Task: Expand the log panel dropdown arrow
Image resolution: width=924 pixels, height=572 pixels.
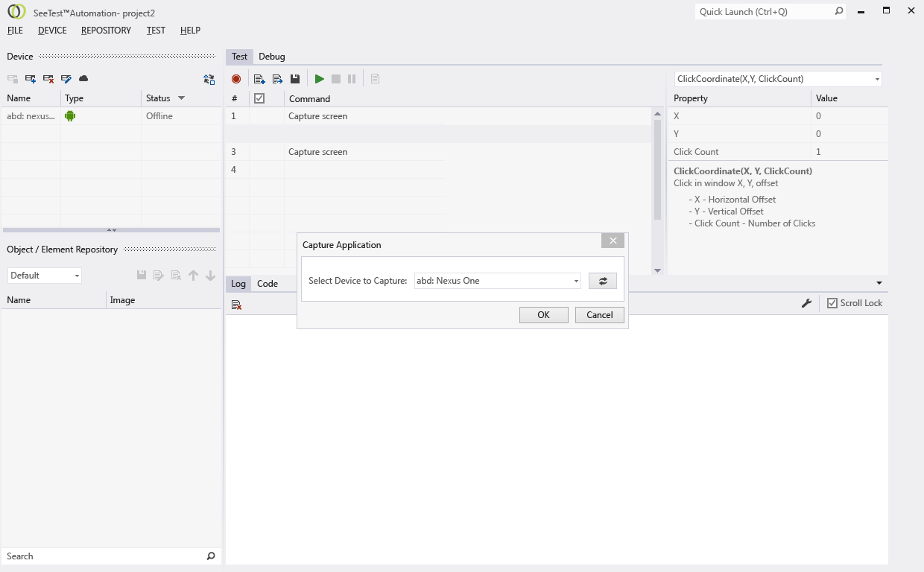Action: tap(879, 283)
